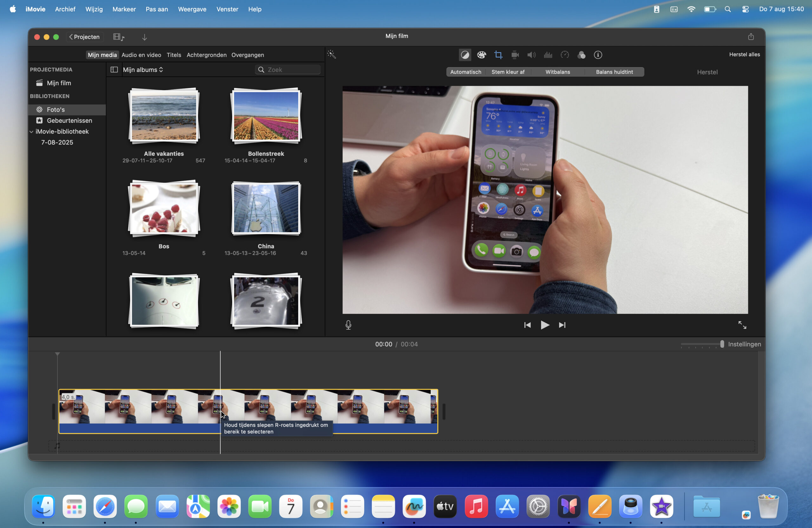This screenshot has width=812, height=528.
Task: Click the voiceover microphone icon
Action: pyautogui.click(x=348, y=325)
